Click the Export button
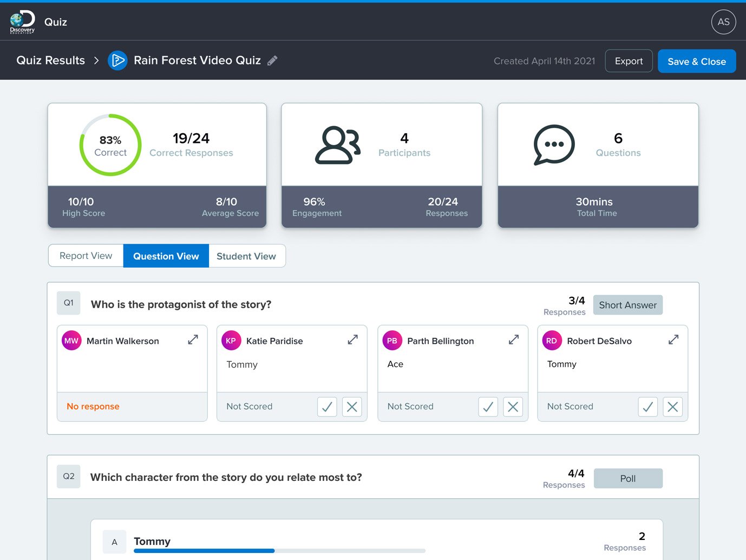Screen dimensions: 746x560 [x=629, y=61]
